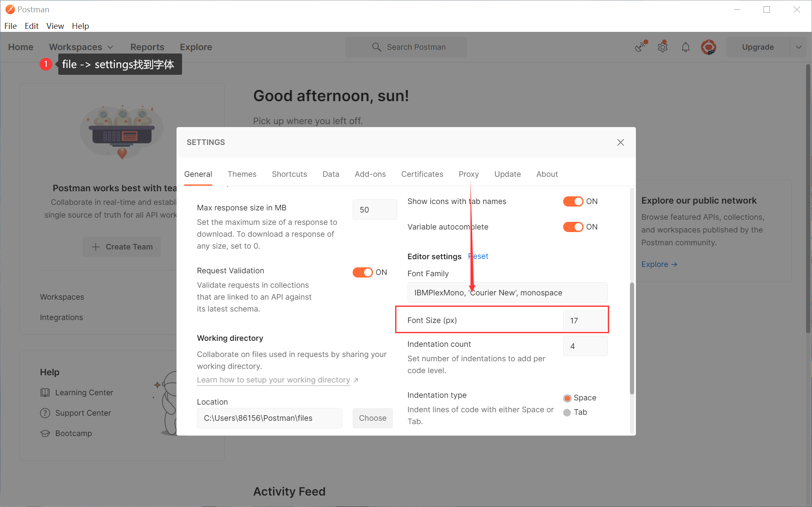Expand the dropdown arrow next to Upgrade
Screen dimensions: 812x507
pyautogui.click(x=799, y=47)
